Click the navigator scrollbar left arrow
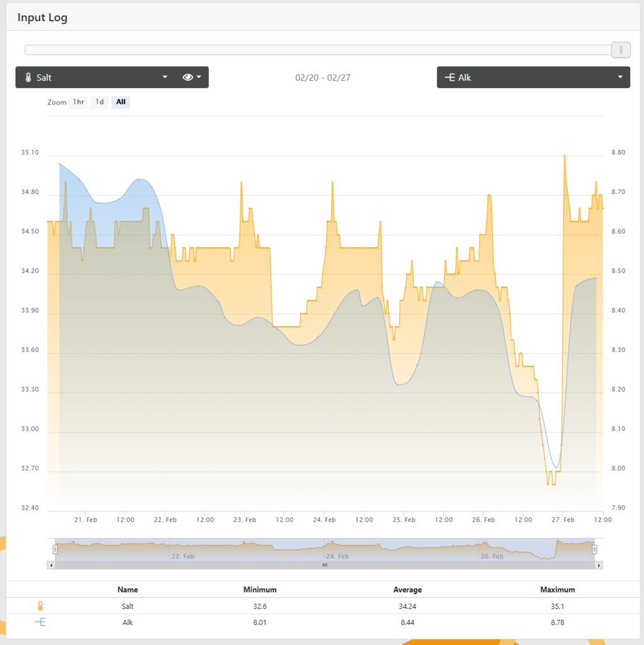This screenshot has height=645, width=644. pos(51,565)
